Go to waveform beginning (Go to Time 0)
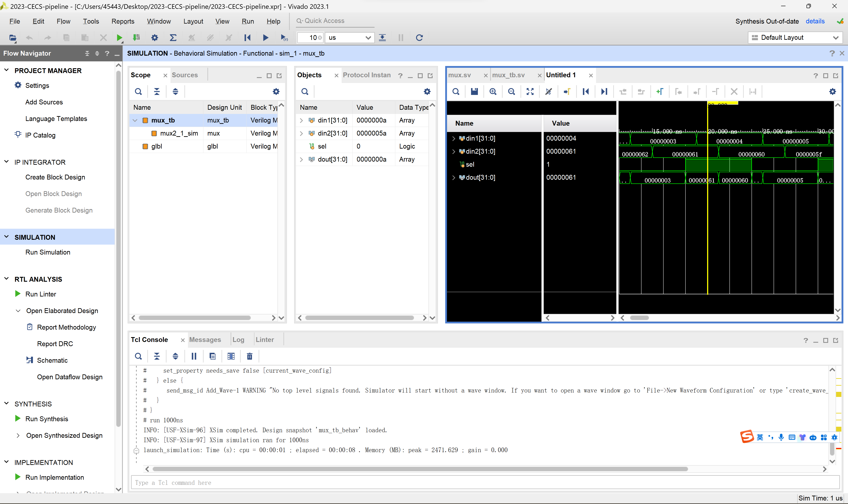848x504 pixels. click(x=585, y=91)
